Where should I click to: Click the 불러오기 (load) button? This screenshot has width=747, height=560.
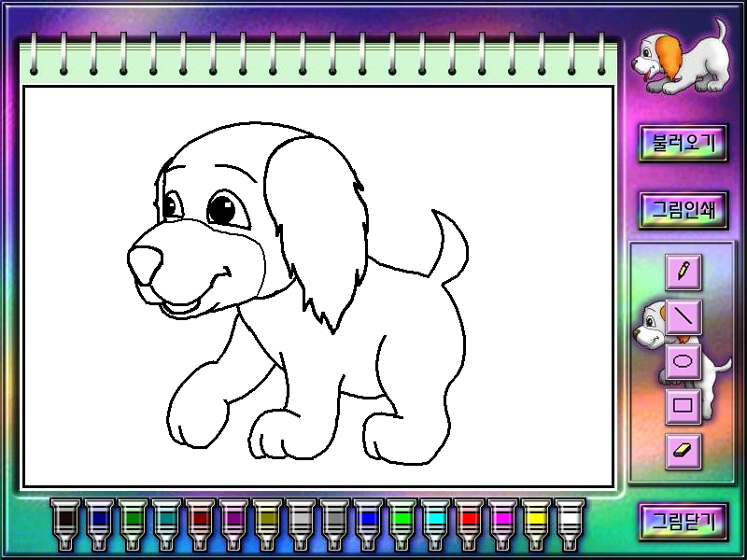click(684, 144)
